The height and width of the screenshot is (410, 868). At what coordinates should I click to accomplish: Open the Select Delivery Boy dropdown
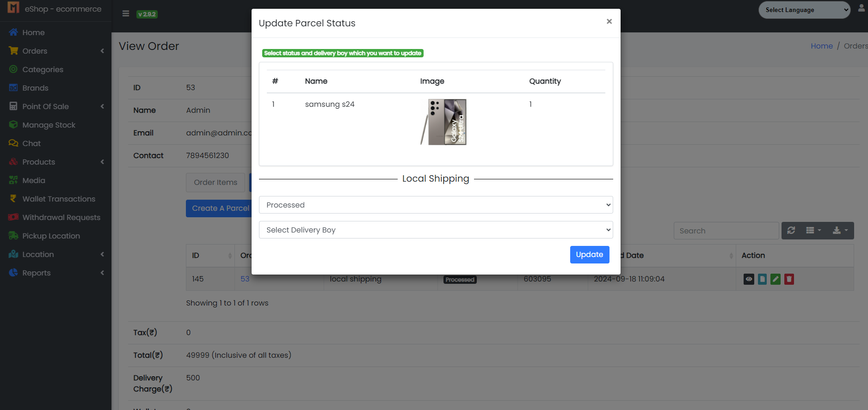click(x=436, y=230)
